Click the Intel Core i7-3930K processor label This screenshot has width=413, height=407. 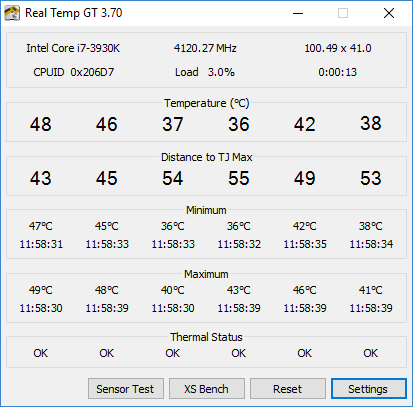[x=73, y=48]
